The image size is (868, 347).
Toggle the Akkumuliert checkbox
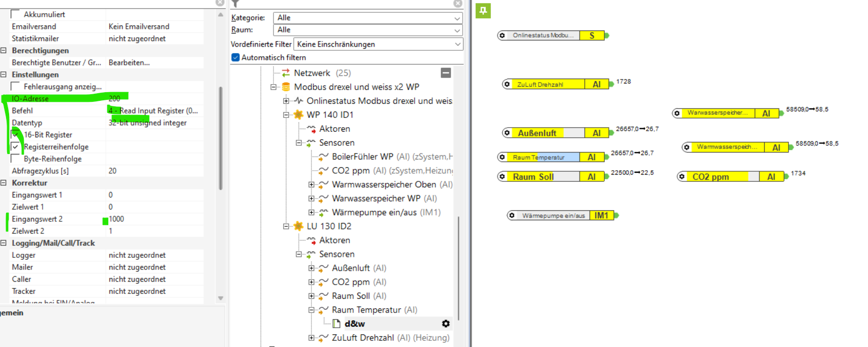[x=15, y=14]
